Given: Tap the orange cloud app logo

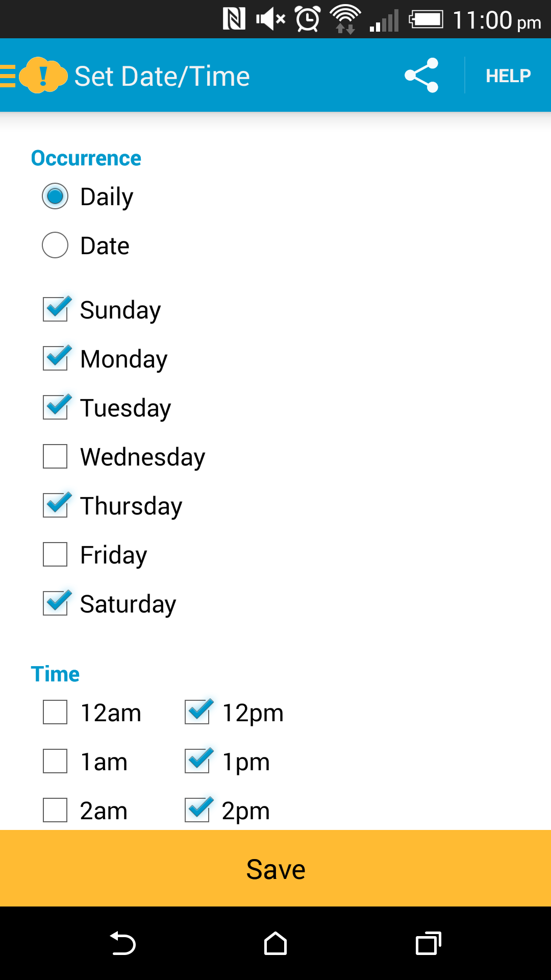Looking at the screenshot, I should [43, 76].
